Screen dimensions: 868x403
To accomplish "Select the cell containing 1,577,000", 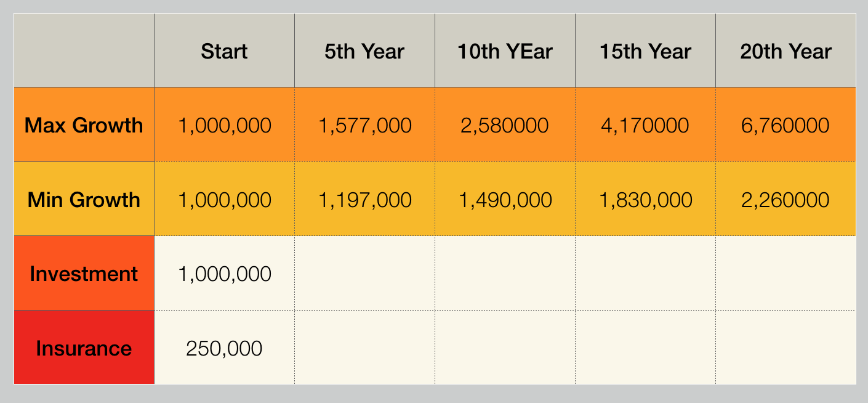I will 364,125.
